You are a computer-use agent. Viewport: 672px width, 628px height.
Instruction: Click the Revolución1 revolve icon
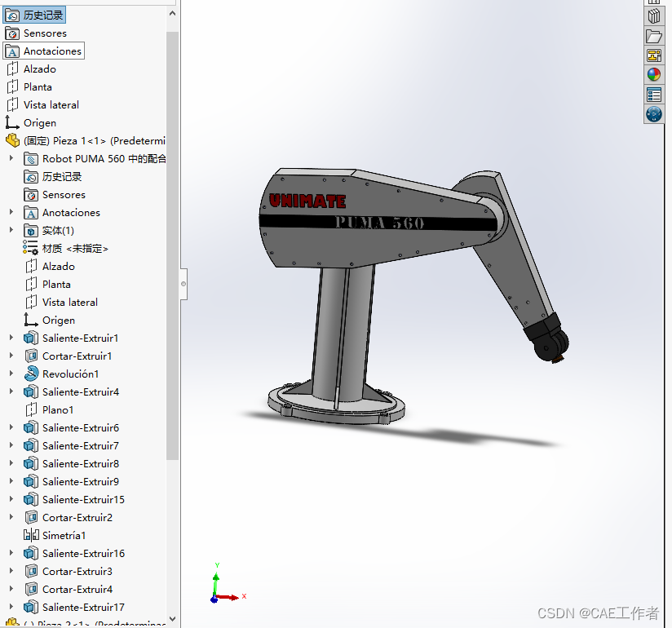click(x=31, y=374)
